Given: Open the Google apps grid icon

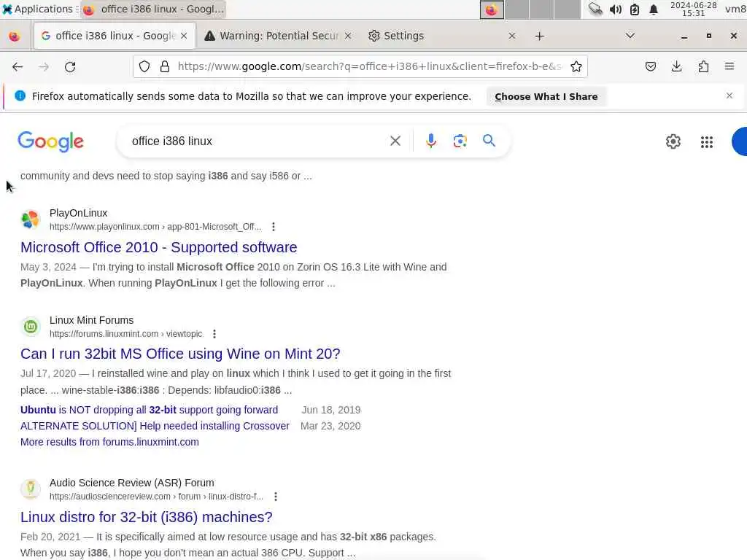Looking at the screenshot, I should (706, 142).
